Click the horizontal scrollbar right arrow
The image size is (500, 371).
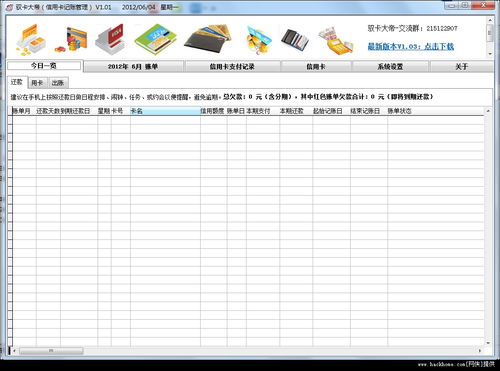[x=480, y=351]
